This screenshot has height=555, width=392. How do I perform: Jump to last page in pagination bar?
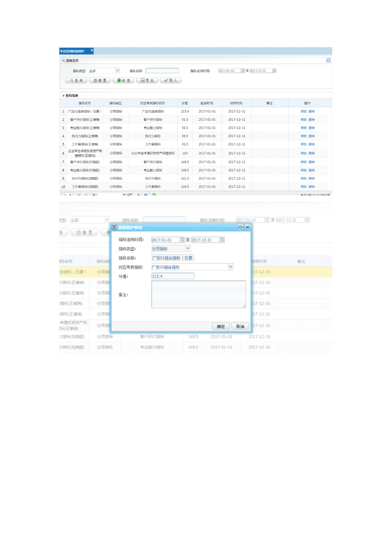(146, 195)
